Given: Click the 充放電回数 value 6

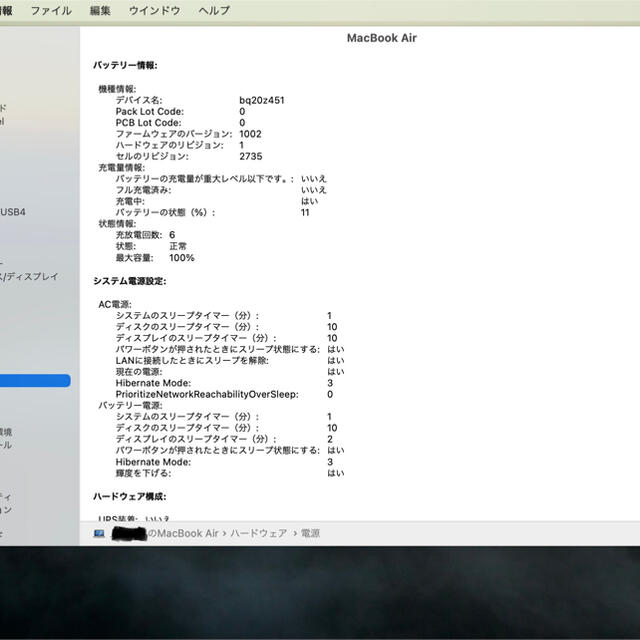Looking at the screenshot, I should (172, 235).
